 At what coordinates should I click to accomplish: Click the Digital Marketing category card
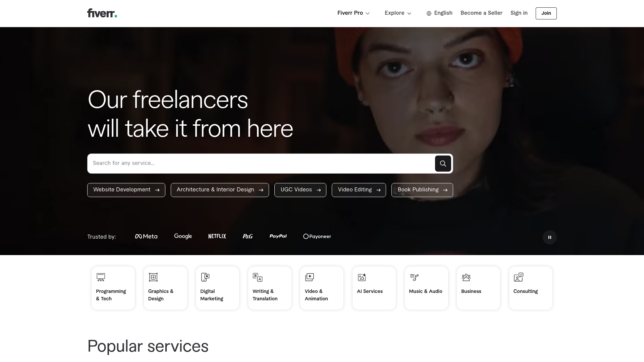point(217,288)
